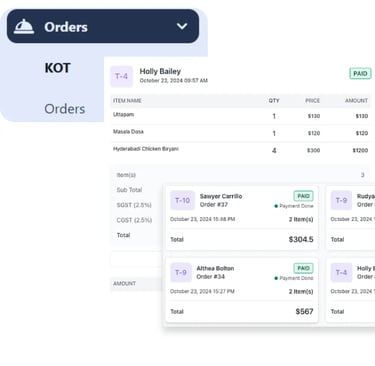Click the $567 total on Althea Bolton's card
The width and height of the screenshot is (375, 366).
click(x=304, y=311)
